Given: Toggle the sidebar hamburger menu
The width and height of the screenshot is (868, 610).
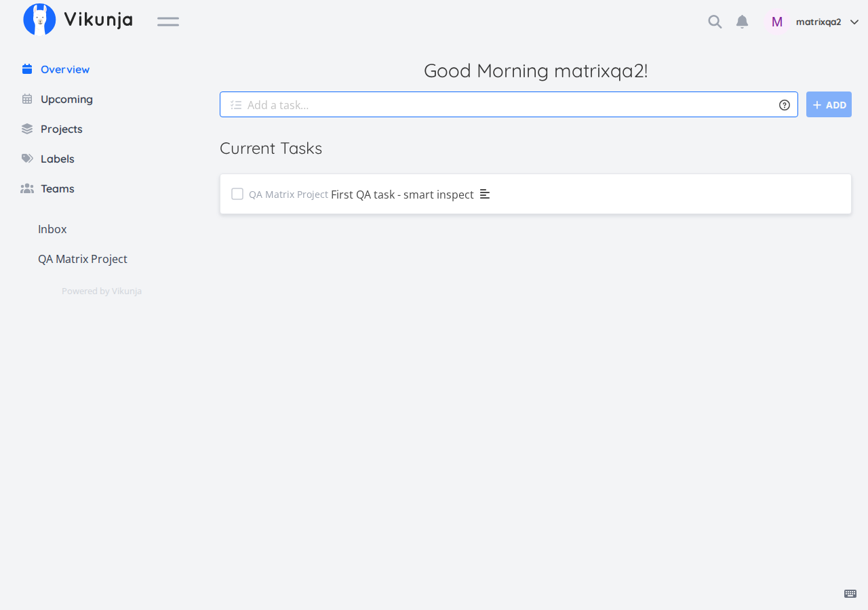Looking at the screenshot, I should coord(168,22).
